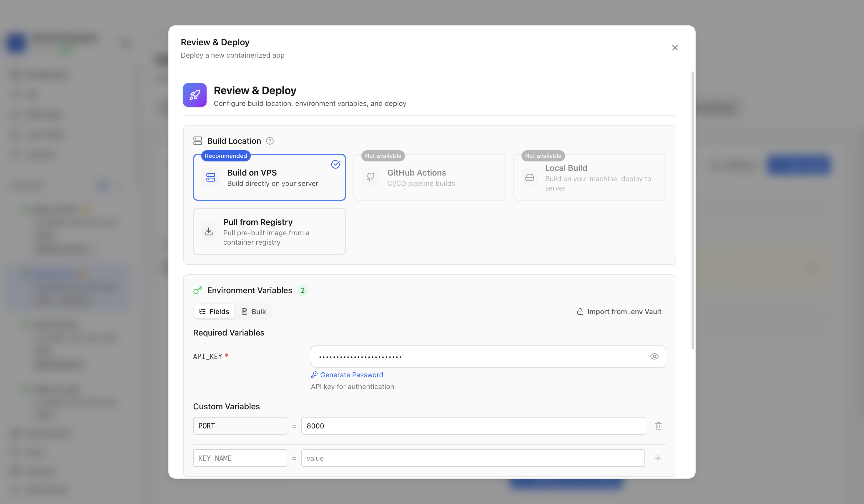Viewport: 864px width, 504px height.
Task: Select the Local Build option
Action: 589,177
